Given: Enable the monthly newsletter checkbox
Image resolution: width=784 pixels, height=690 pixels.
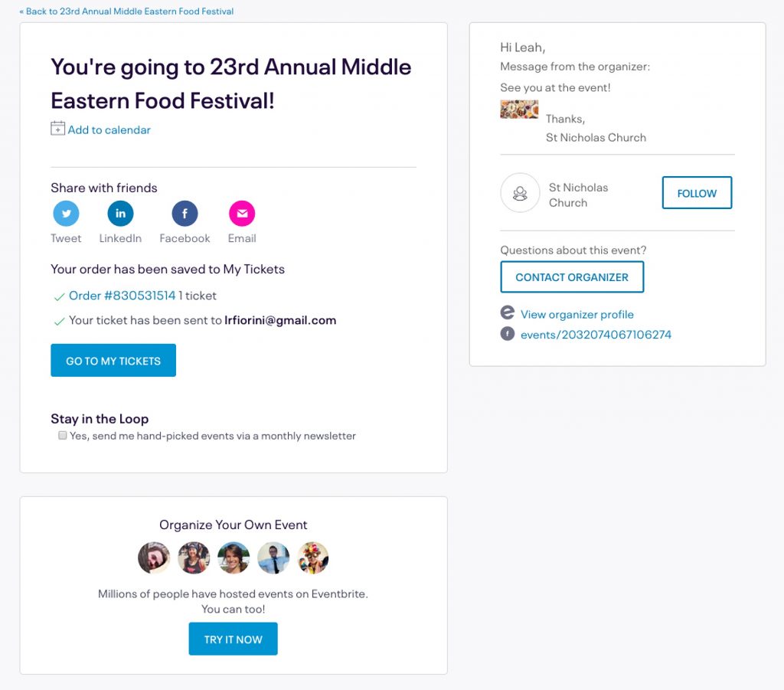Looking at the screenshot, I should pyautogui.click(x=62, y=435).
